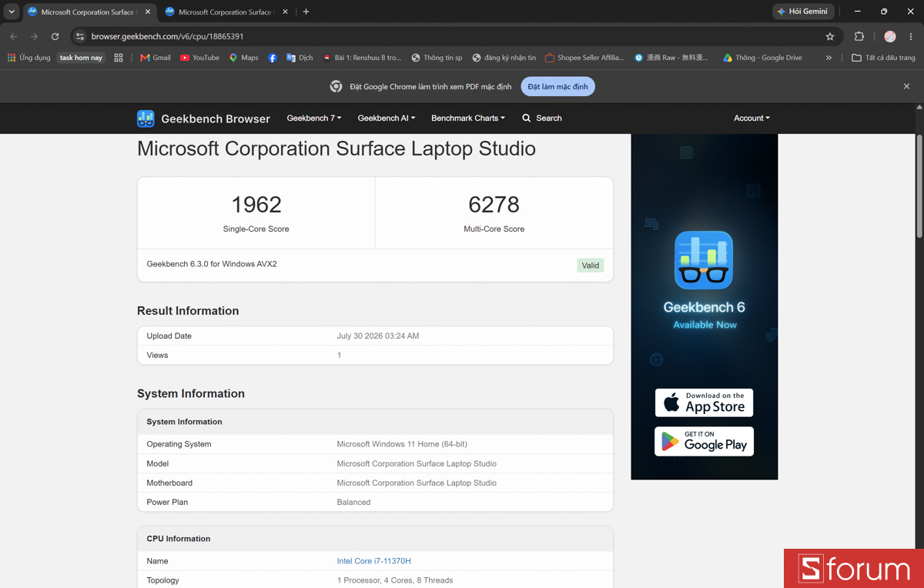The image size is (924, 588).
Task: Open the Chrome profile avatar
Action: [890, 36]
